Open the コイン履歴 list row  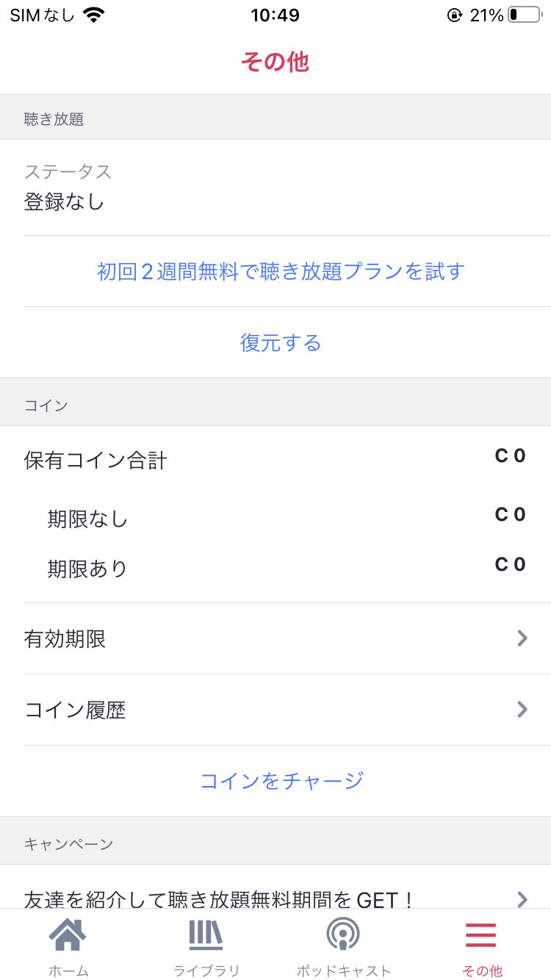(x=275, y=710)
